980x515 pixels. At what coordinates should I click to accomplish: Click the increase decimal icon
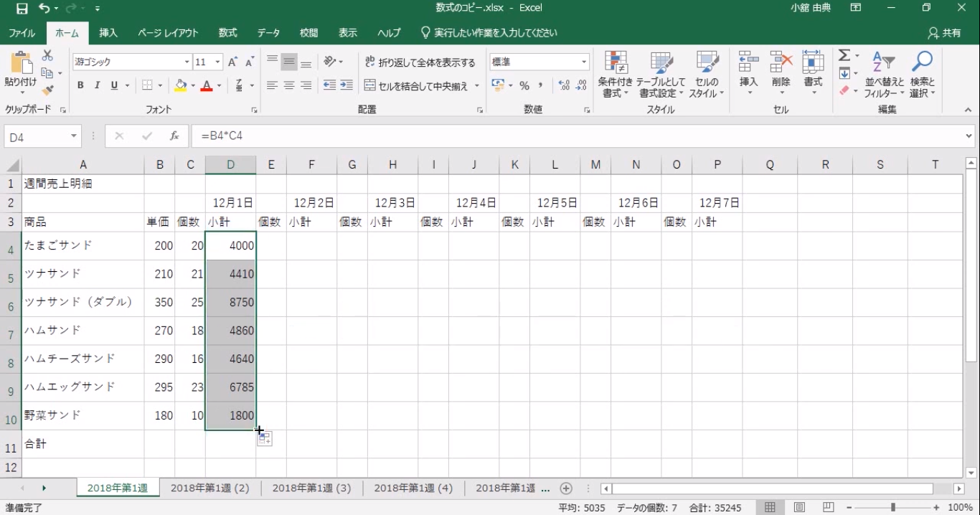click(564, 85)
